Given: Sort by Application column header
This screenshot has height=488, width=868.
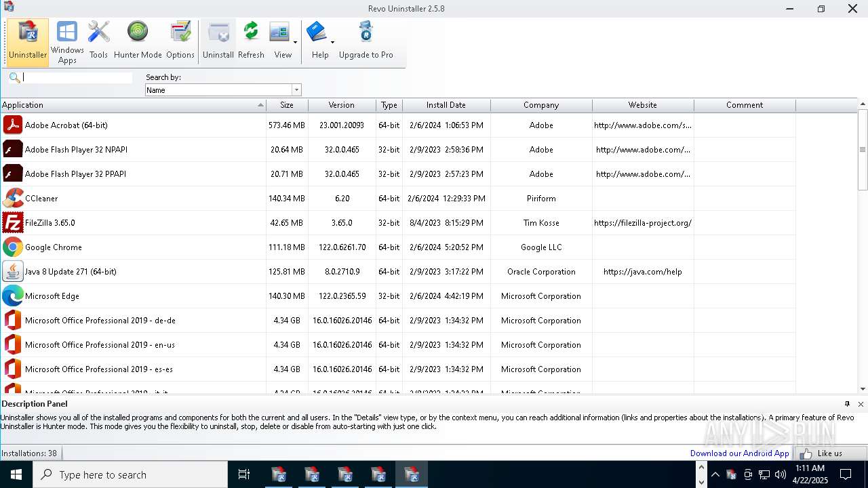Looking at the screenshot, I should (133, 105).
